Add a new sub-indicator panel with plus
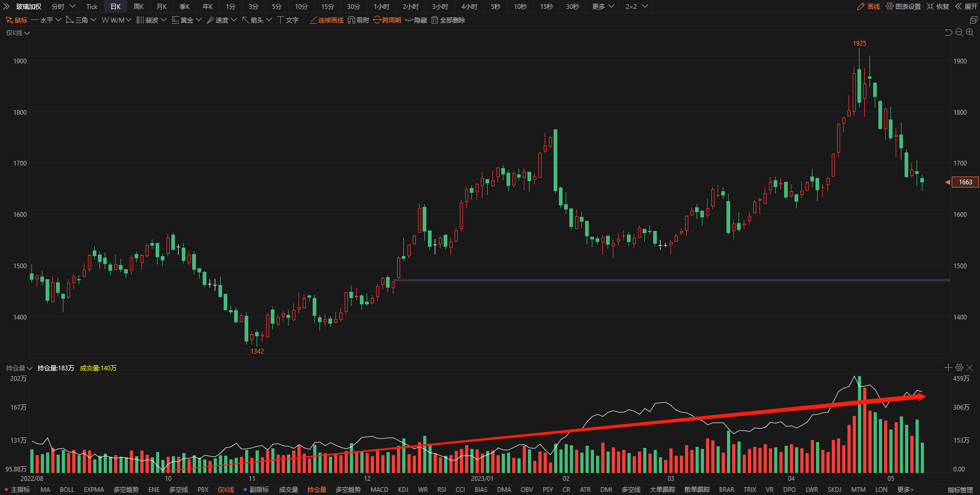Screen dimensions: 980x495 pyautogui.click(x=948, y=368)
